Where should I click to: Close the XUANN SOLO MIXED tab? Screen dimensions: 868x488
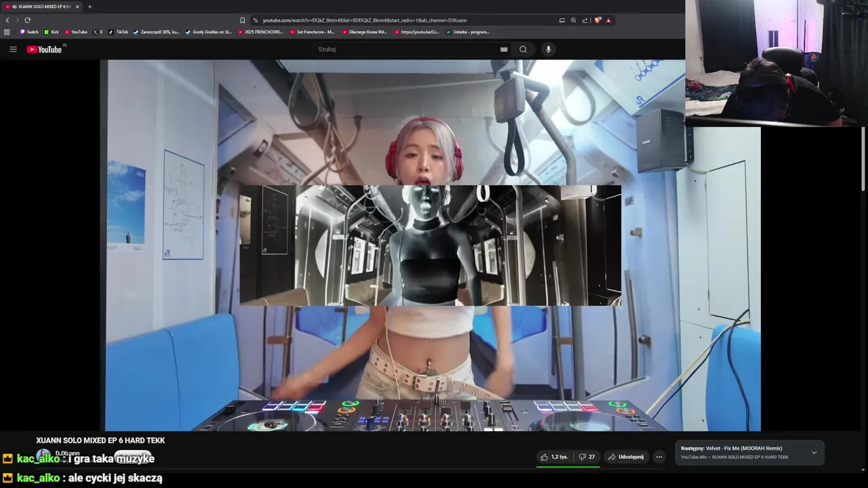point(77,7)
